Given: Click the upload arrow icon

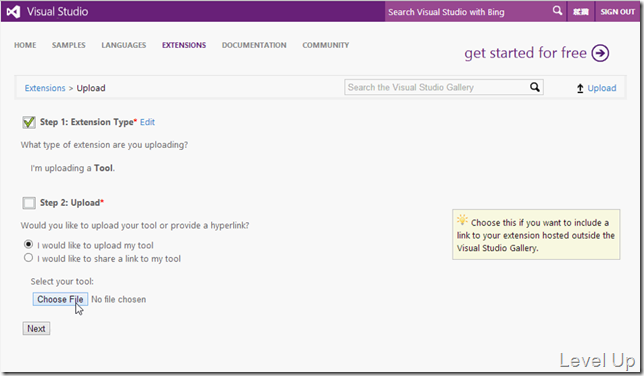Looking at the screenshot, I should coord(580,88).
